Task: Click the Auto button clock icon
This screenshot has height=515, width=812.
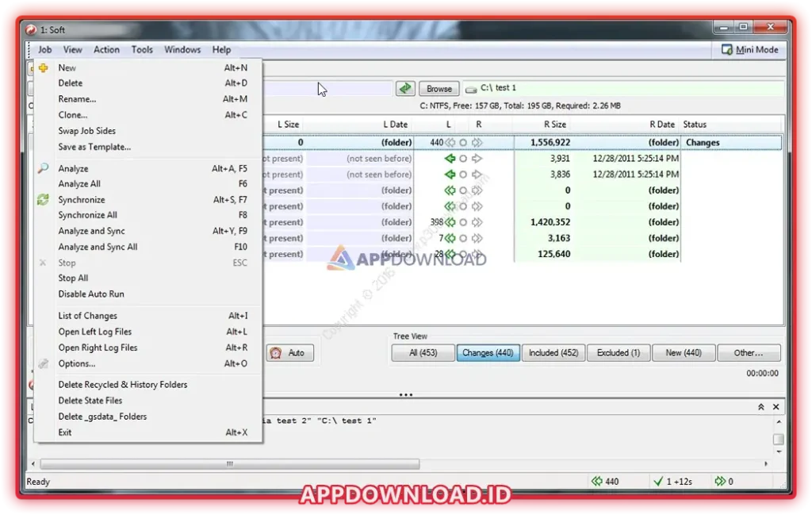Action: [x=276, y=353]
